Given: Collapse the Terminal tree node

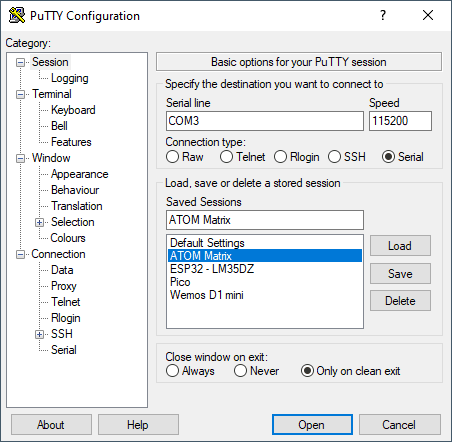Looking at the screenshot, I should tap(21, 94).
